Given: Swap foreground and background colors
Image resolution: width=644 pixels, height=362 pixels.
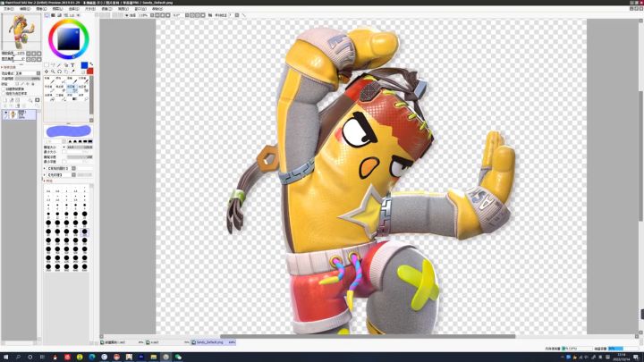Looking at the screenshot, I should pos(91,64).
